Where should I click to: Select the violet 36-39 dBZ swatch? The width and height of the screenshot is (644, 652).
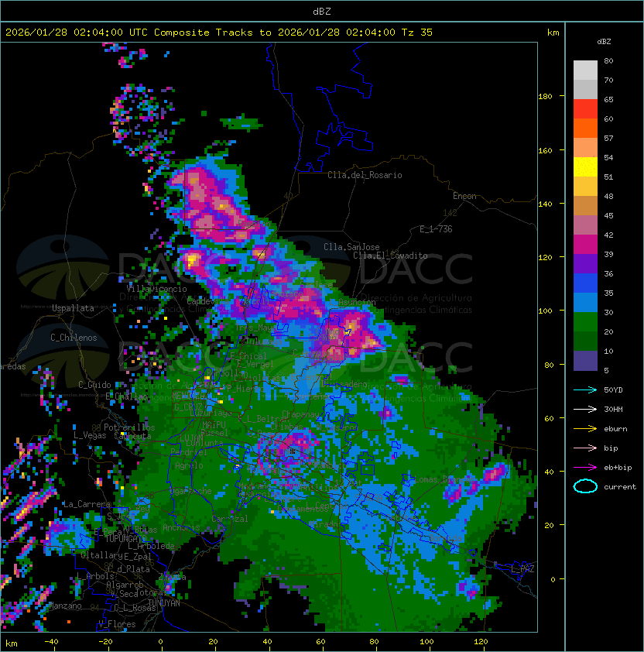point(585,263)
